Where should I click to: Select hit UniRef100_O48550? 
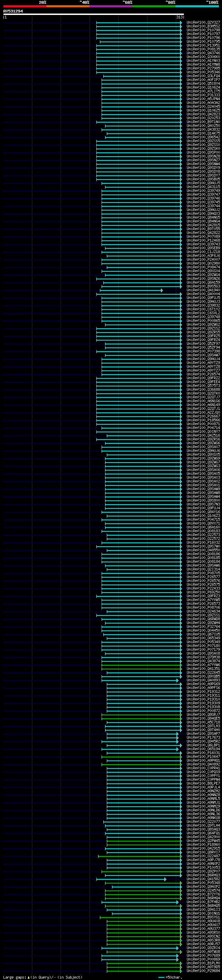(203, 550)
